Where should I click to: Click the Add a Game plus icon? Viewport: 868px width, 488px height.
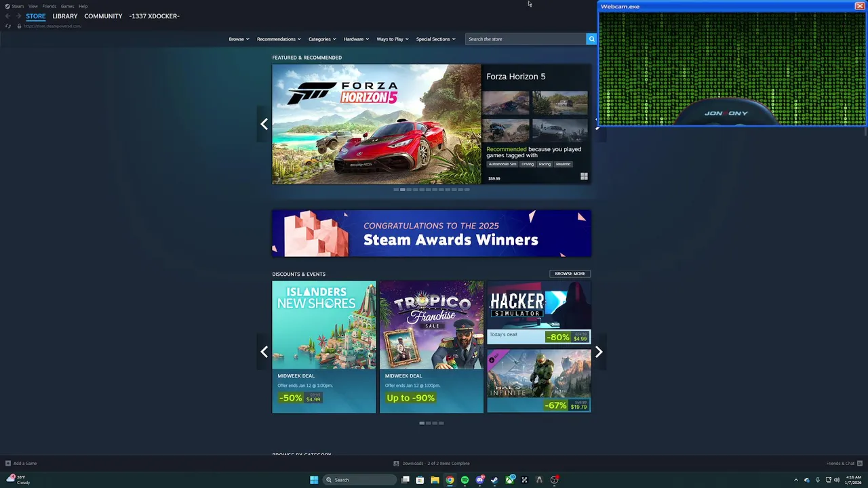tap(8, 464)
